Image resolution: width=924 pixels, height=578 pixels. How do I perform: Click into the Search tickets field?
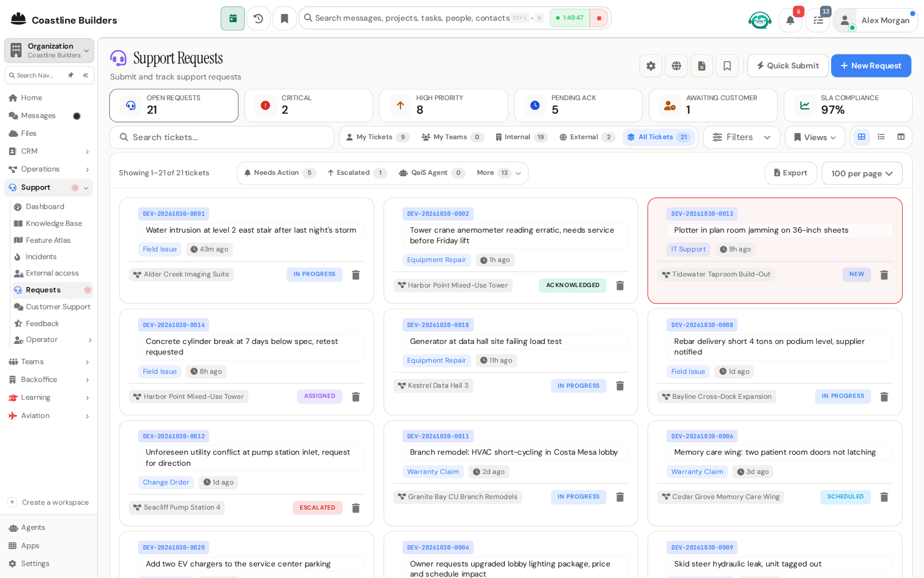click(222, 137)
